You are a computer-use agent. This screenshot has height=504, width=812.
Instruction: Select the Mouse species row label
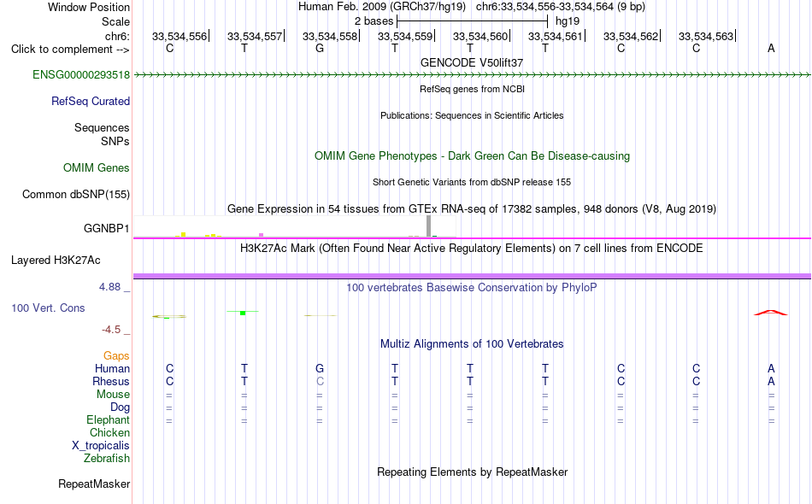(x=113, y=395)
